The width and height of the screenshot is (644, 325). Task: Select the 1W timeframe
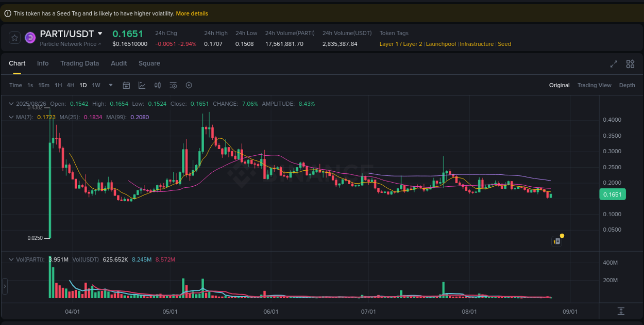pos(96,85)
